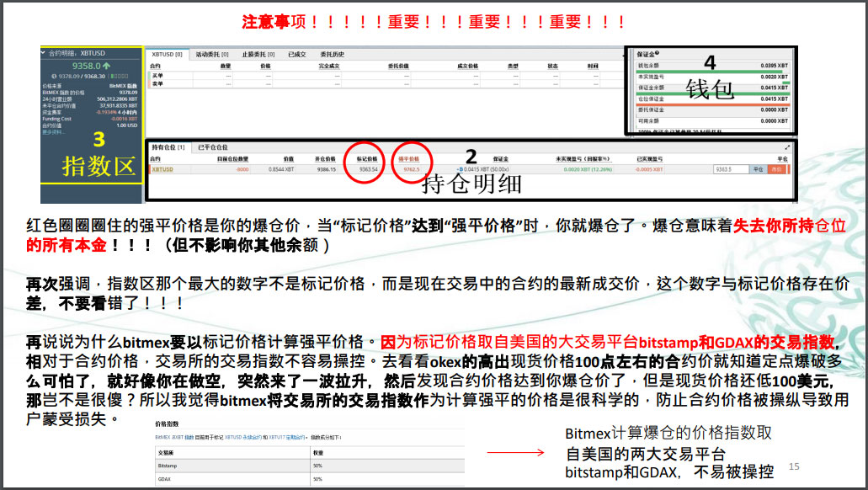
Task: Switch to the 已成交 tab
Action: [x=296, y=54]
